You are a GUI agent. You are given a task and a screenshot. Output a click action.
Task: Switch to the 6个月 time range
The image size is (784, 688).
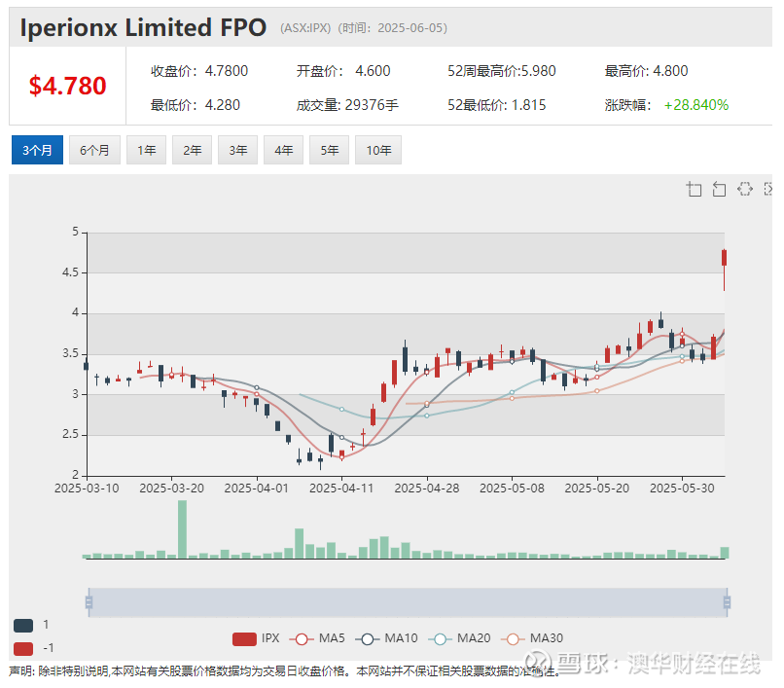(94, 150)
